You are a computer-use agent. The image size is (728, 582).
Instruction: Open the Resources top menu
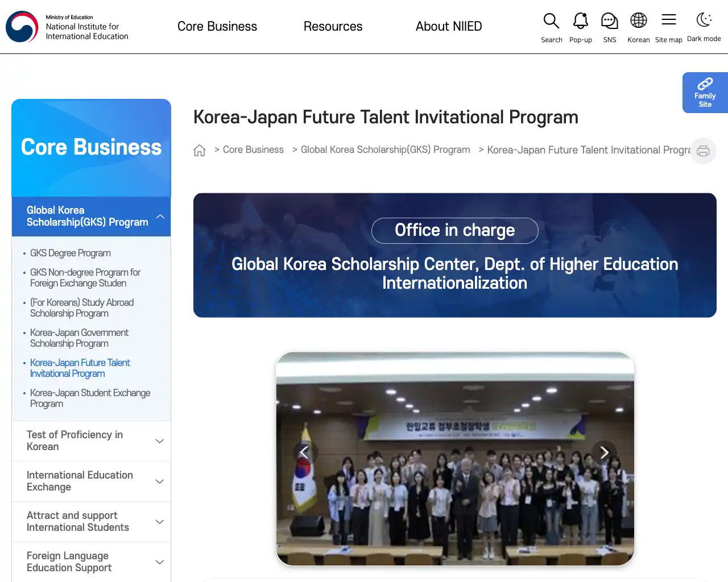point(333,27)
